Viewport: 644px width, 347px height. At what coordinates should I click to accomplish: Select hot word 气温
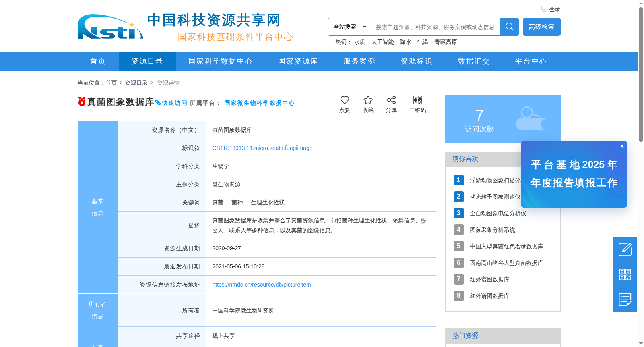pos(423,42)
